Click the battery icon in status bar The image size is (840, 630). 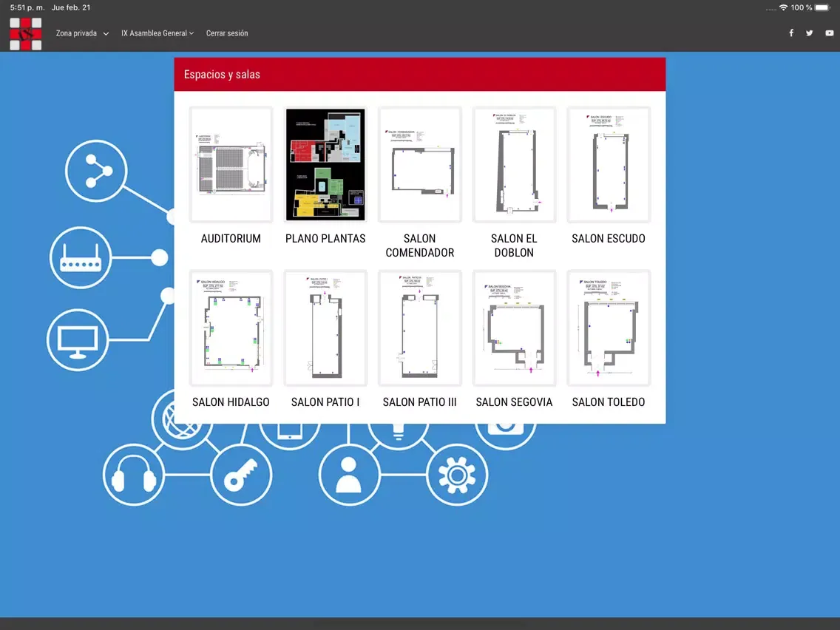pos(823,7)
